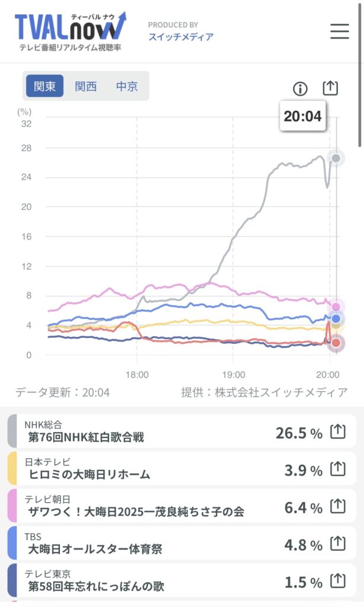Select the 関東 region tab

[44, 86]
